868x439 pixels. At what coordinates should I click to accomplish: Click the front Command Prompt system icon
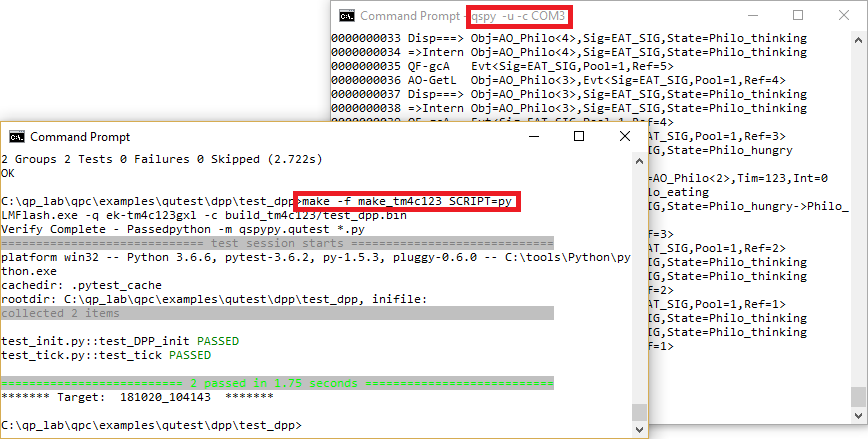click(17, 137)
